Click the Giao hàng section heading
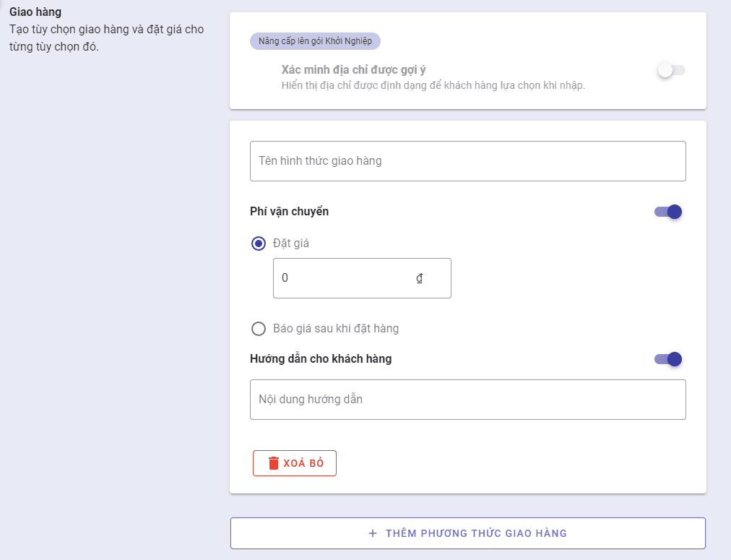The image size is (731, 560). 35,12
